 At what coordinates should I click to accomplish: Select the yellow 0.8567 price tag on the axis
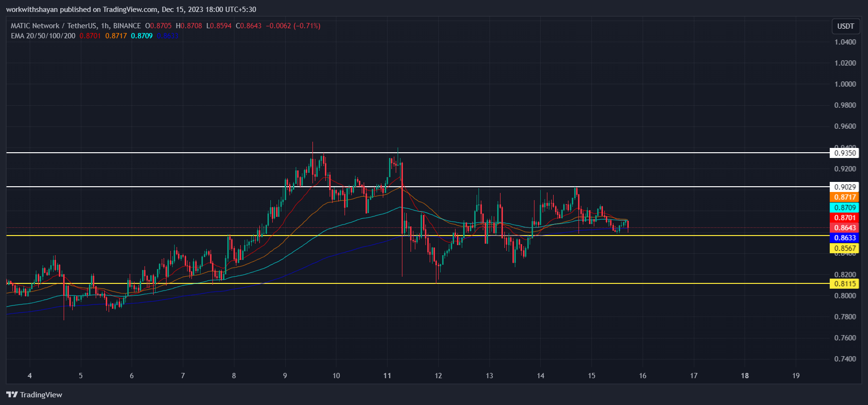845,248
